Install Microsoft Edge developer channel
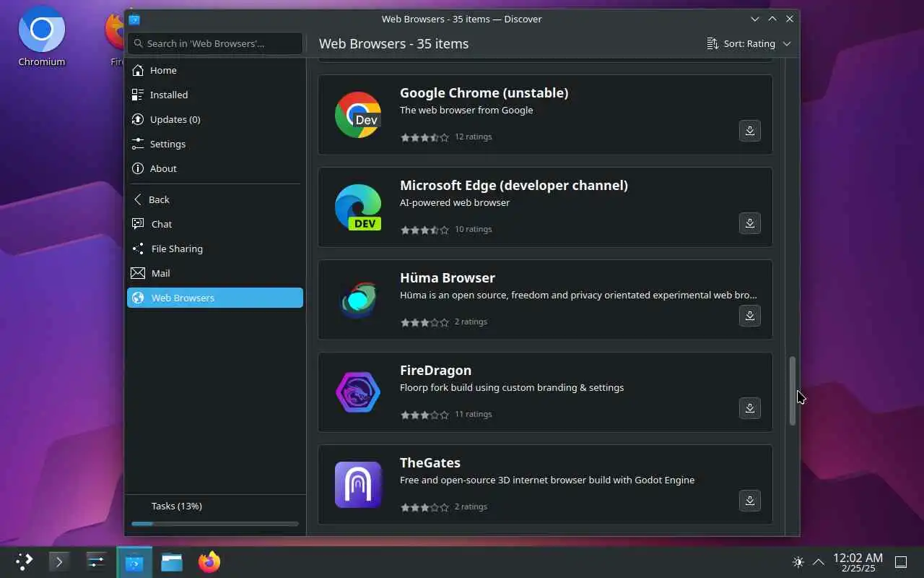Image resolution: width=924 pixels, height=578 pixels. [750, 223]
